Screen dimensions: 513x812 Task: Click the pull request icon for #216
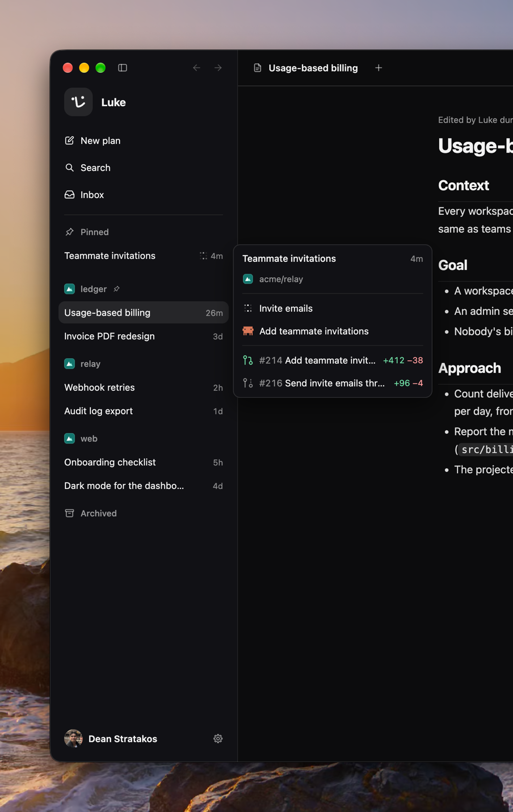(x=248, y=383)
